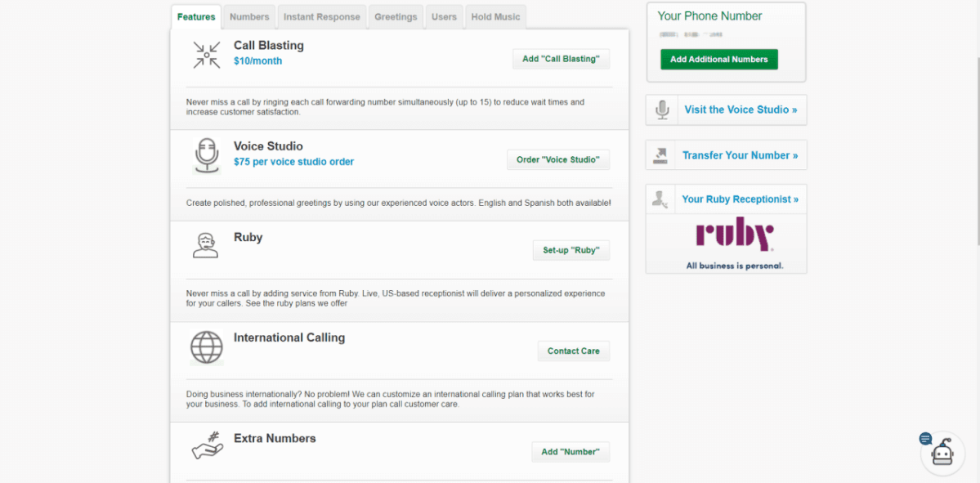
Task: Select the Greetings tab
Action: click(x=396, y=17)
